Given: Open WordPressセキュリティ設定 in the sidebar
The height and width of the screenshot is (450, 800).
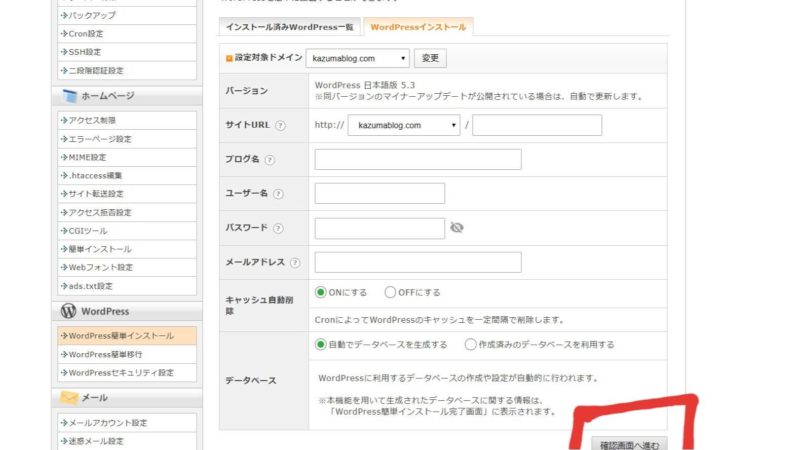Looking at the screenshot, I should point(127,372).
